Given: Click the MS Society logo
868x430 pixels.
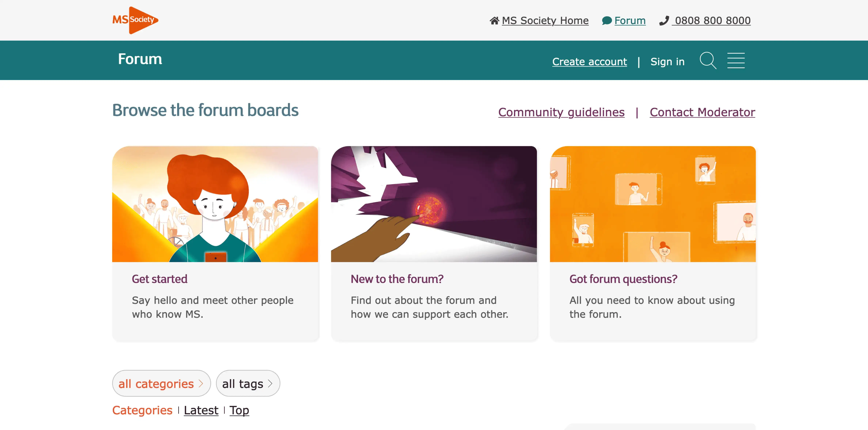Looking at the screenshot, I should pyautogui.click(x=136, y=20).
